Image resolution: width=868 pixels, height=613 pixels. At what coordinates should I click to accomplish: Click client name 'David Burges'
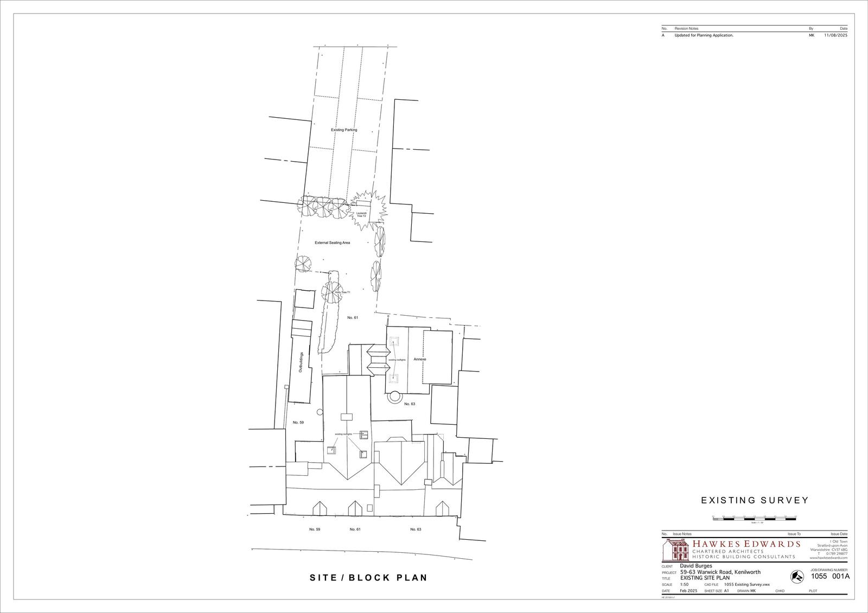point(696,566)
